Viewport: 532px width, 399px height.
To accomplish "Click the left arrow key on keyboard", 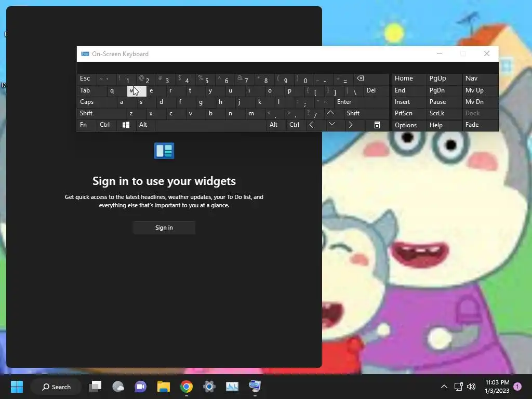I will click(311, 125).
